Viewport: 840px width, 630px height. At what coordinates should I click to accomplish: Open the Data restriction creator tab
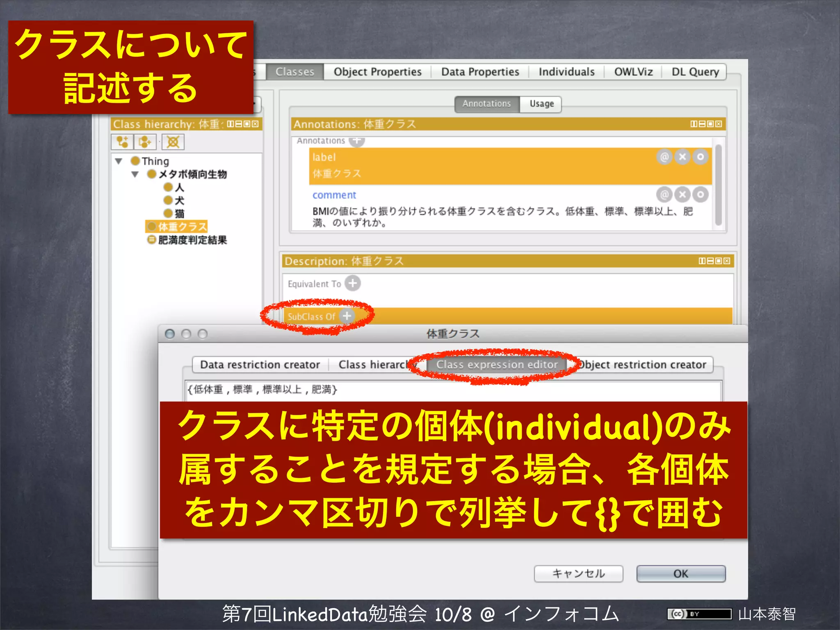click(x=260, y=365)
